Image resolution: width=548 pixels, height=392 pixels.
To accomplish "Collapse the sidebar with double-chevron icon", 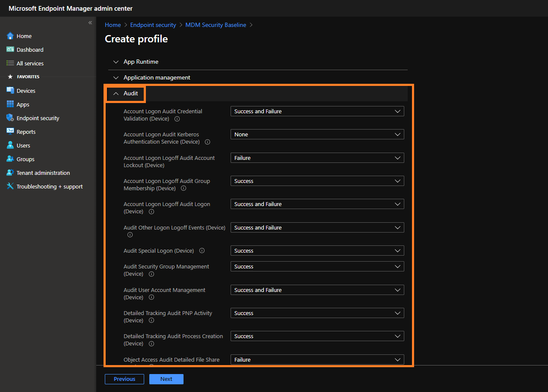I will pyautogui.click(x=90, y=23).
